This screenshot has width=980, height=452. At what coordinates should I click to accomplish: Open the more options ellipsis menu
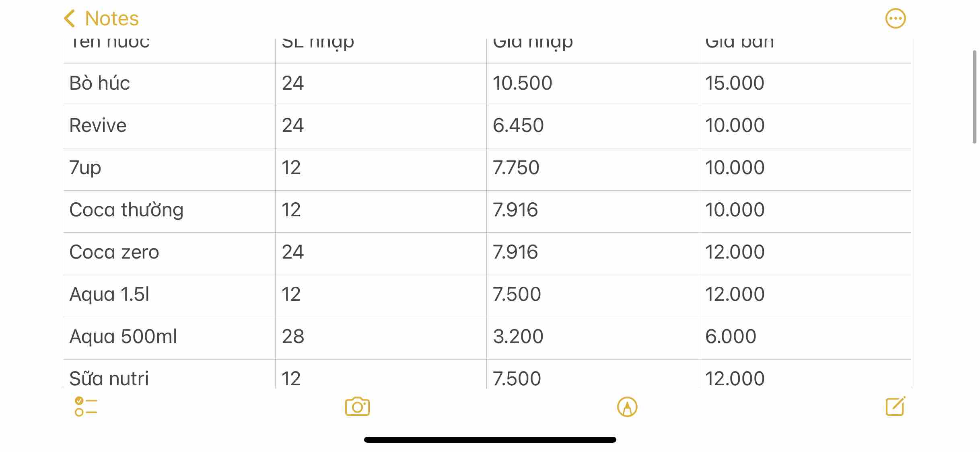pyautogui.click(x=896, y=18)
